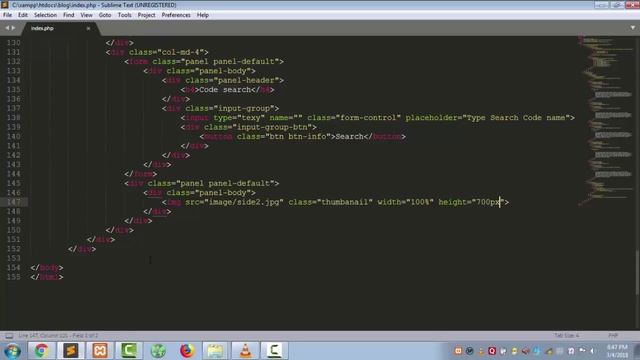
Task: Open the Find menu
Action: point(69,15)
